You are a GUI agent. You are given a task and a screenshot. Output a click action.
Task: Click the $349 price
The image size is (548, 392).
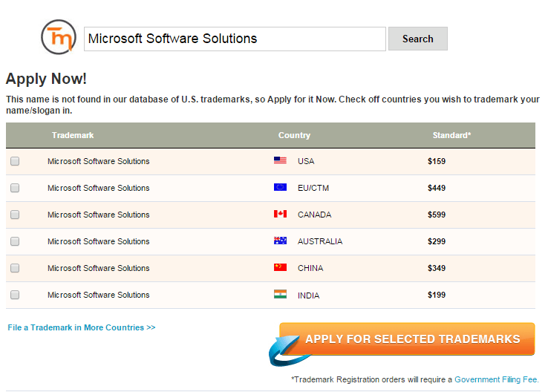[437, 268]
